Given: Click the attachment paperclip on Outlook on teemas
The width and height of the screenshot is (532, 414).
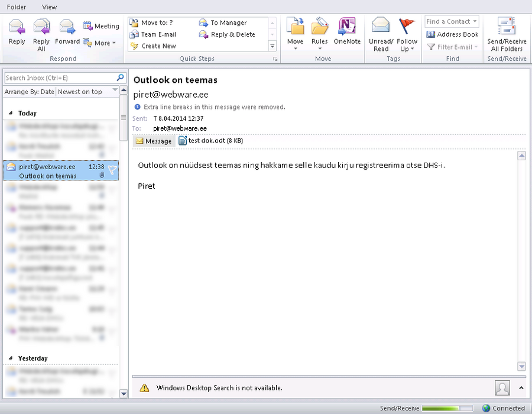Looking at the screenshot, I should (102, 175).
